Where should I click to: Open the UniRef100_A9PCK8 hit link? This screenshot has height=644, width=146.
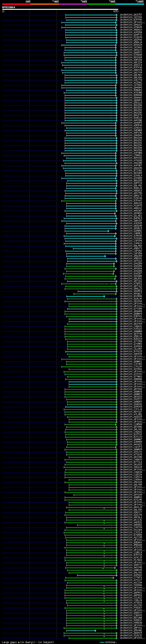pos(131,60)
